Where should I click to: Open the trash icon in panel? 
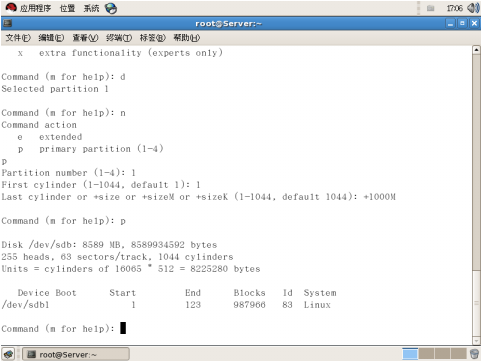pos(474,354)
